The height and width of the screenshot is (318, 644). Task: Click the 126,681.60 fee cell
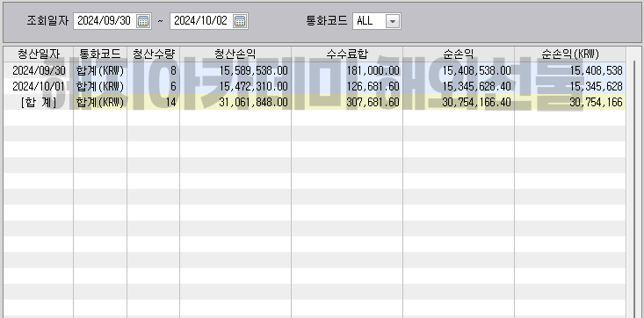347,86
